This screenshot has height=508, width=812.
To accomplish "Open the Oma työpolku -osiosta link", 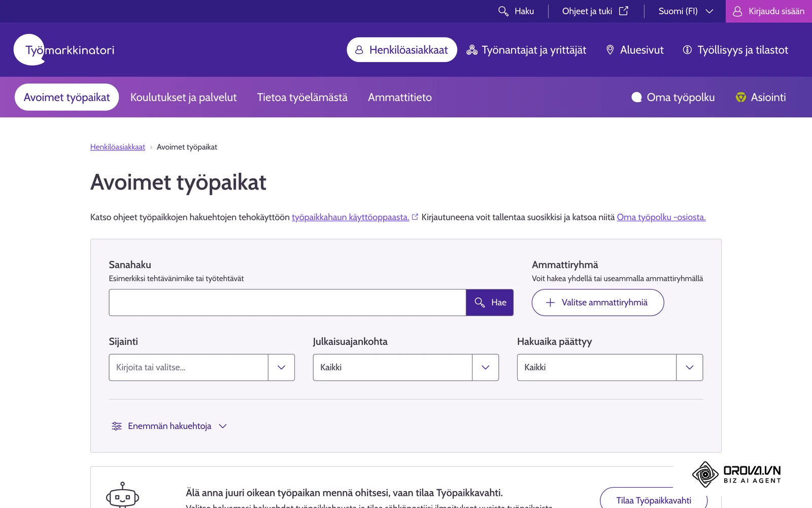I will coord(661,217).
